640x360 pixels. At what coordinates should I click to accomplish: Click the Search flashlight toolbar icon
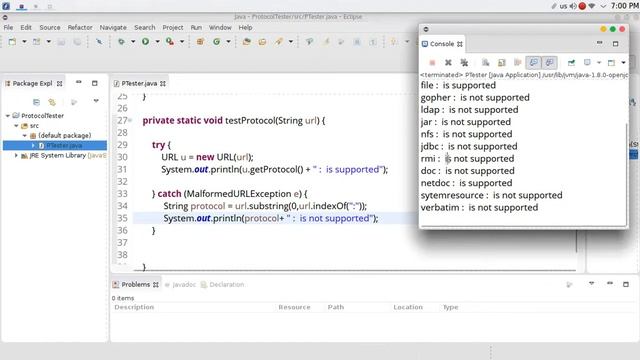point(279,42)
